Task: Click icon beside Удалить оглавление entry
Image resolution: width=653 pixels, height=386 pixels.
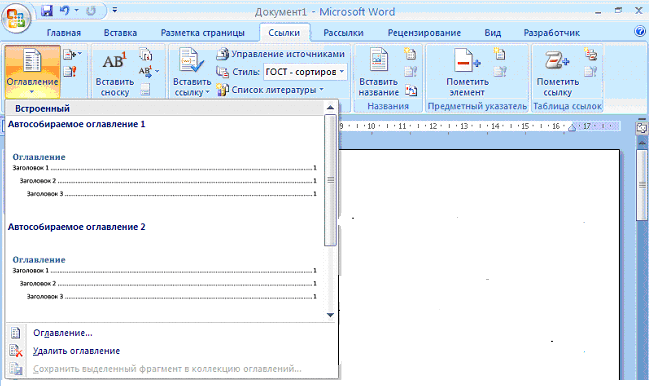Action: pyautogui.click(x=15, y=351)
